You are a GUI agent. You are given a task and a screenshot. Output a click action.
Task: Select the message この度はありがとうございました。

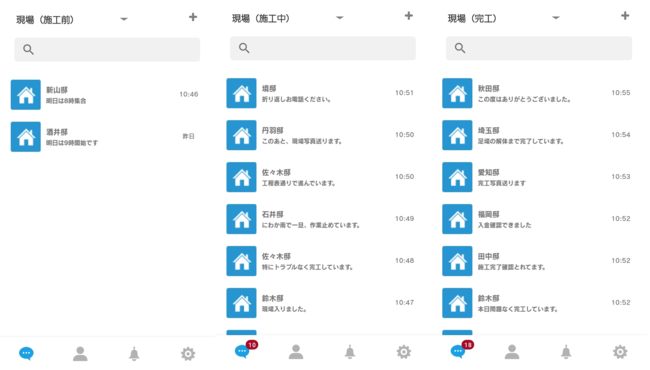point(524,99)
